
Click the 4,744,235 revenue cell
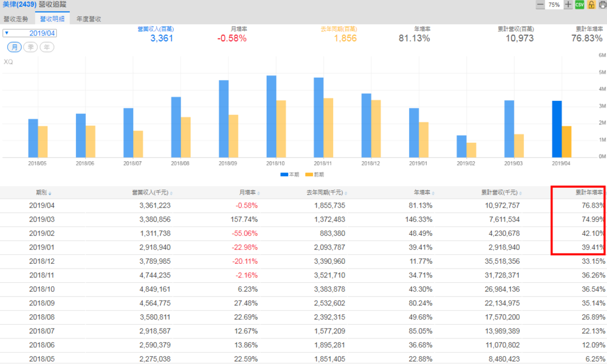[155, 275]
